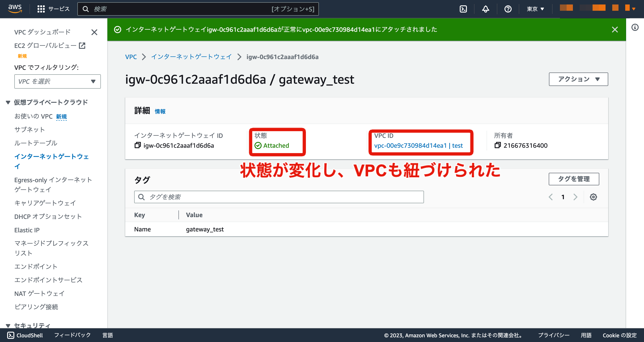Open CloudShell icon in top navigation bar
This screenshot has width=644, height=342.
click(x=463, y=9)
